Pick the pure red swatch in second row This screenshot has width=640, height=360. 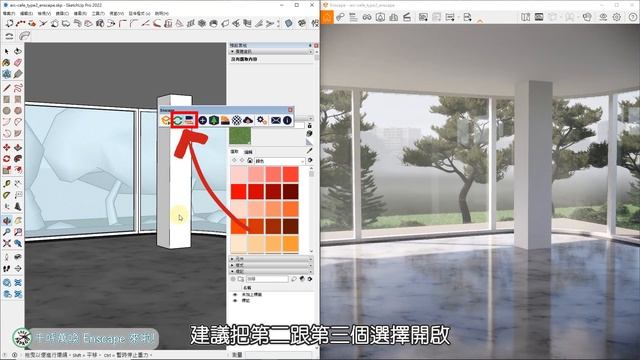pyautogui.click(x=239, y=191)
